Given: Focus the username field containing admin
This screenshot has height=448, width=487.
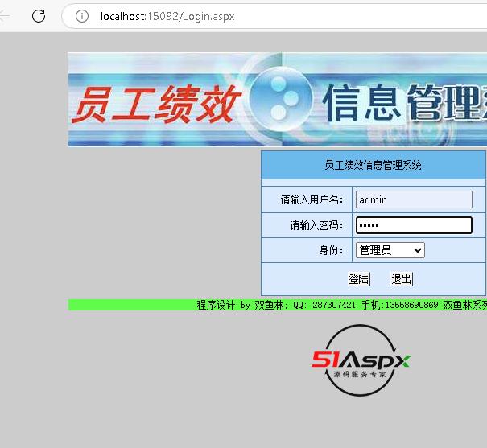Looking at the screenshot, I should coord(414,199).
